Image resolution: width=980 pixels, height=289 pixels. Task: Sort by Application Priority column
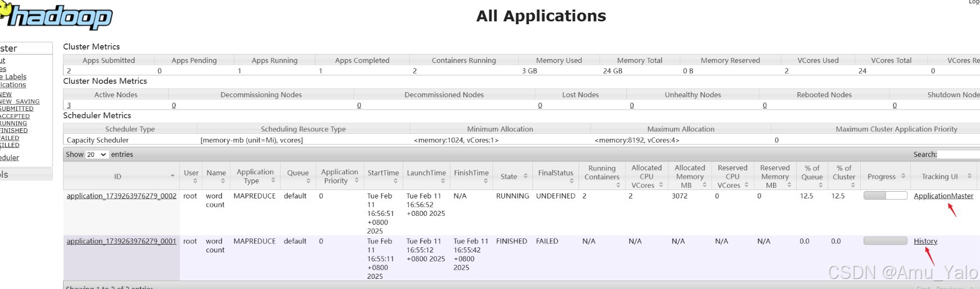340,176
